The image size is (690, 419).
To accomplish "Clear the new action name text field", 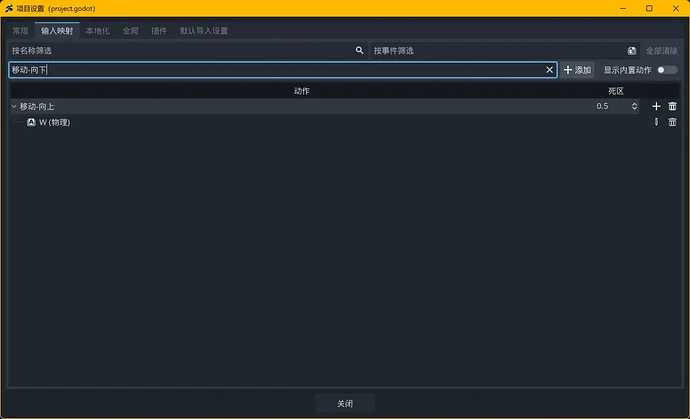I will 549,70.
